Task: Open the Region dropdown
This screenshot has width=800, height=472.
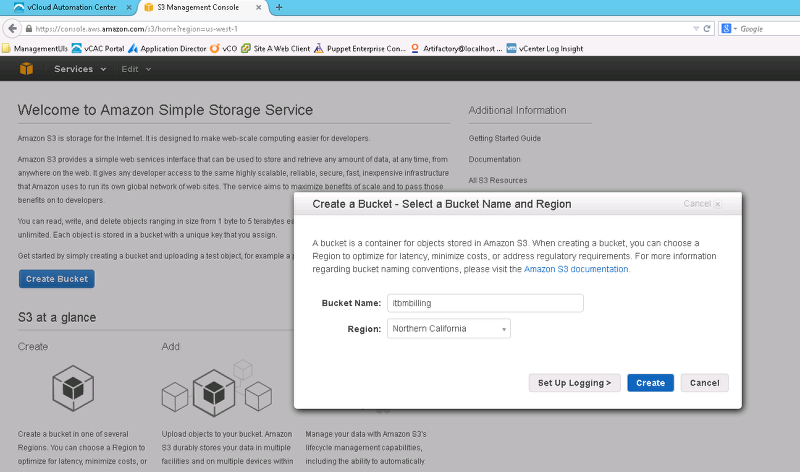Action: pos(448,329)
